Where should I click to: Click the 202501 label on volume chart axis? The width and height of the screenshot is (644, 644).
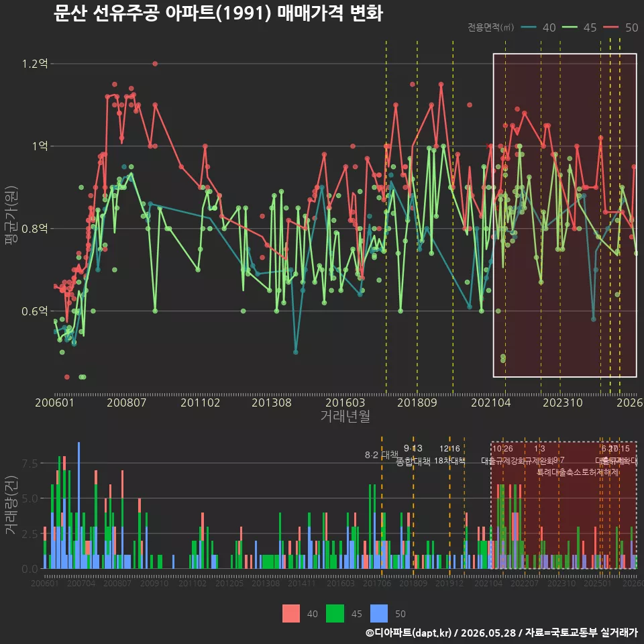point(598,583)
